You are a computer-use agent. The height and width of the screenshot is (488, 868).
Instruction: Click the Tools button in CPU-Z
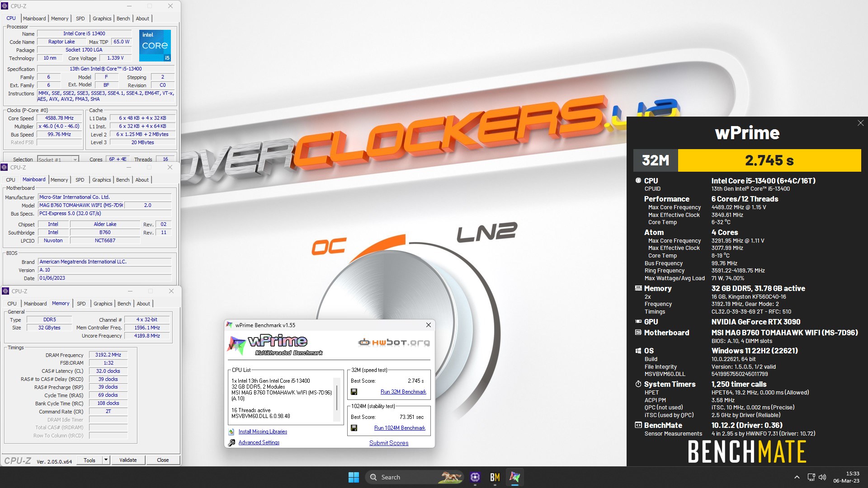(90, 460)
